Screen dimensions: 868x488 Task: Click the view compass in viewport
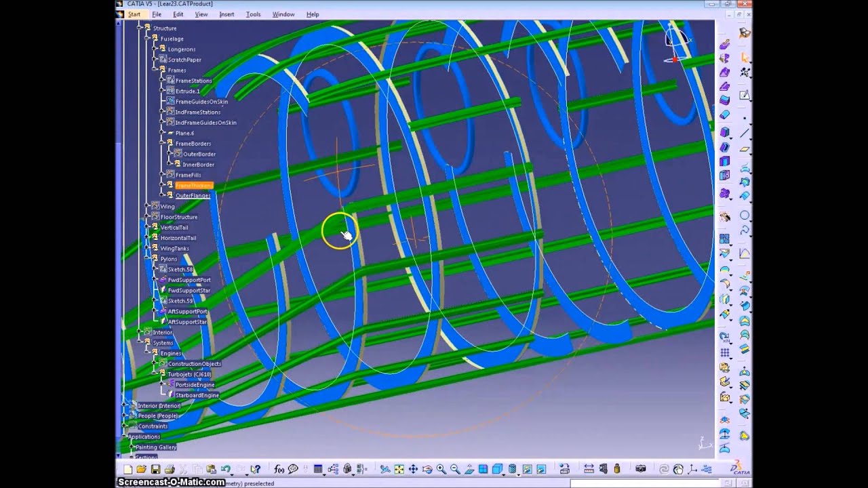pos(676,44)
